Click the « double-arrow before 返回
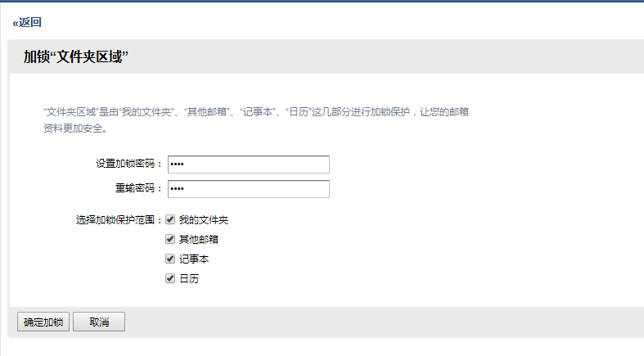 16,23
